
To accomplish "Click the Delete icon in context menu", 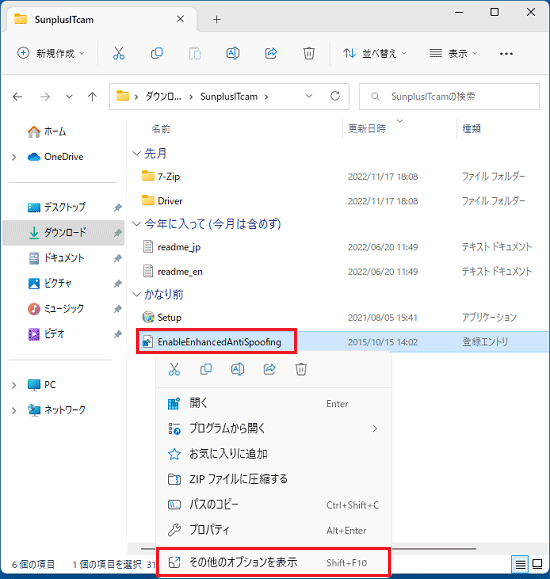I will coord(301,369).
